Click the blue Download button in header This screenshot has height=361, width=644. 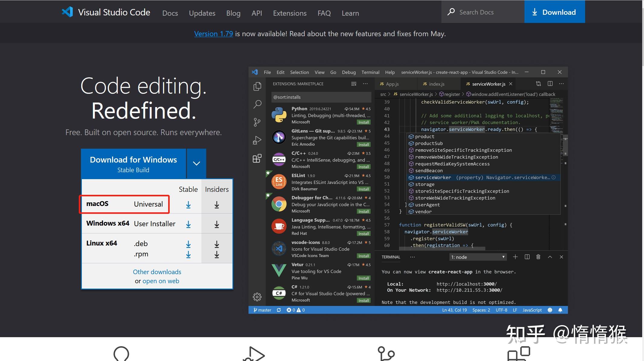pyautogui.click(x=554, y=12)
